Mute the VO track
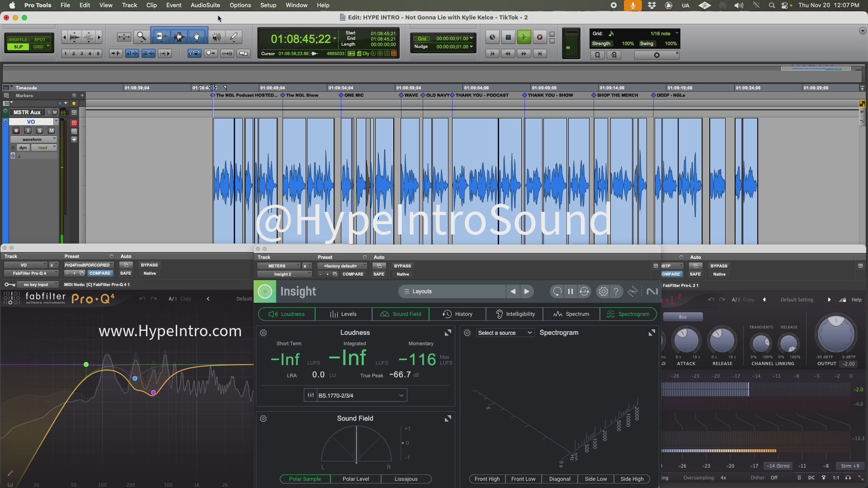Viewport: 868px width, 488px height. (x=51, y=131)
